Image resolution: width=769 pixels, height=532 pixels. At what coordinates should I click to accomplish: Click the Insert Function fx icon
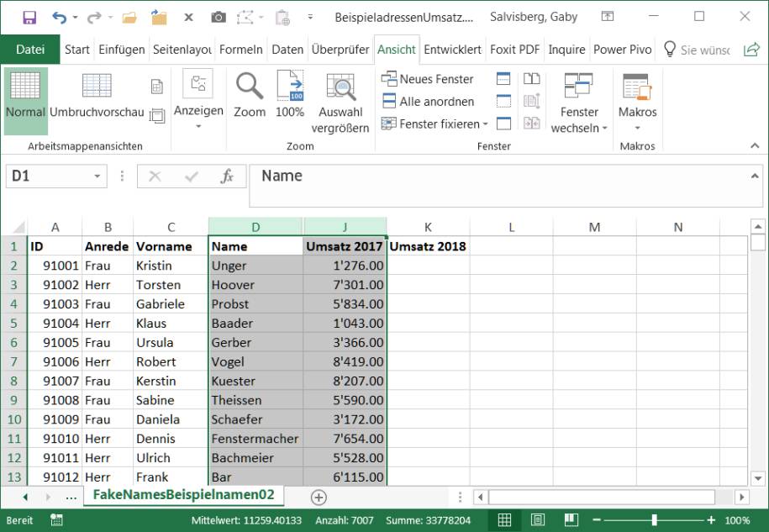(227, 176)
